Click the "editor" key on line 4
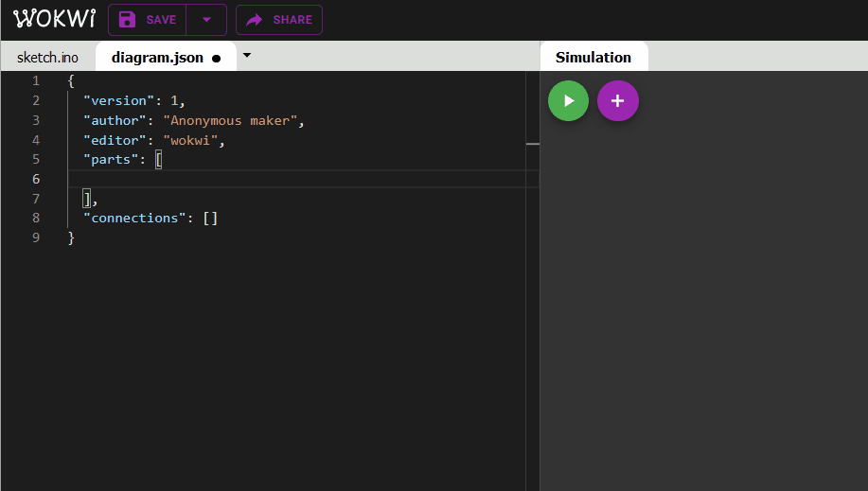 (x=115, y=141)
